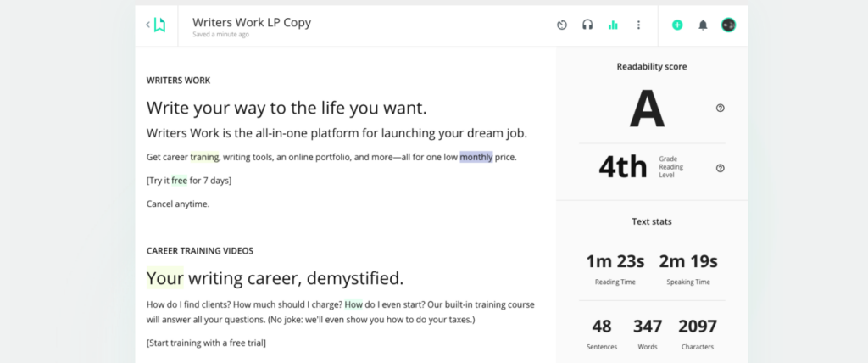Select highlighted 'How' before 'do I even start'
The height and width of the screenshot is (363, 868).
[353, 304]
